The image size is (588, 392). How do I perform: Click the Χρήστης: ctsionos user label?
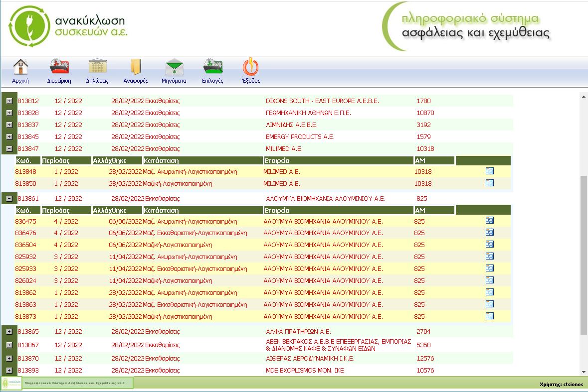[562, 384]
